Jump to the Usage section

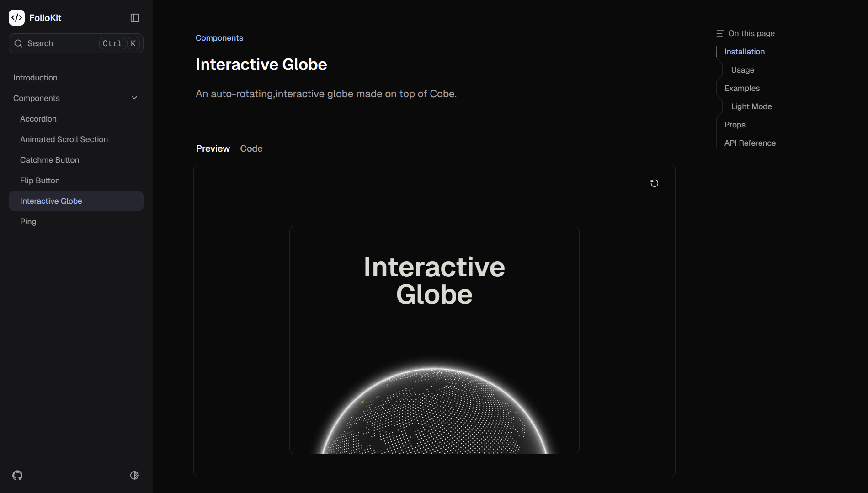(743, 70)
